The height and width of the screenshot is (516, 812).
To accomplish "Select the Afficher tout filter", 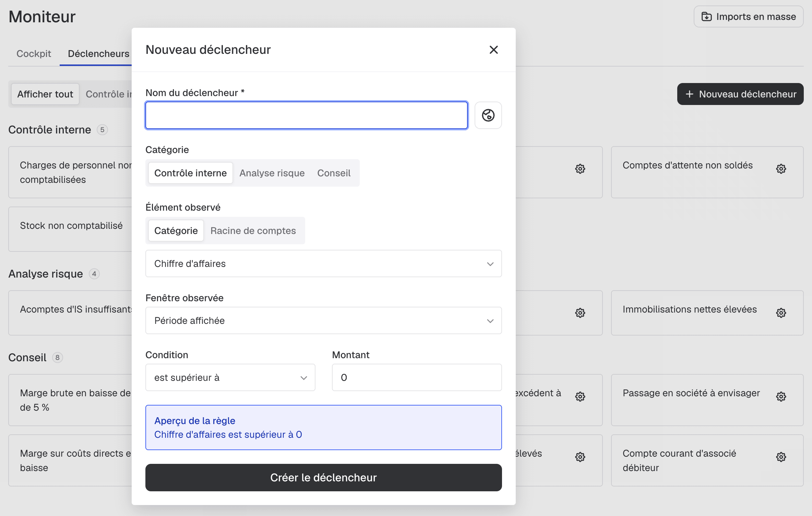I will pos(45,94).
